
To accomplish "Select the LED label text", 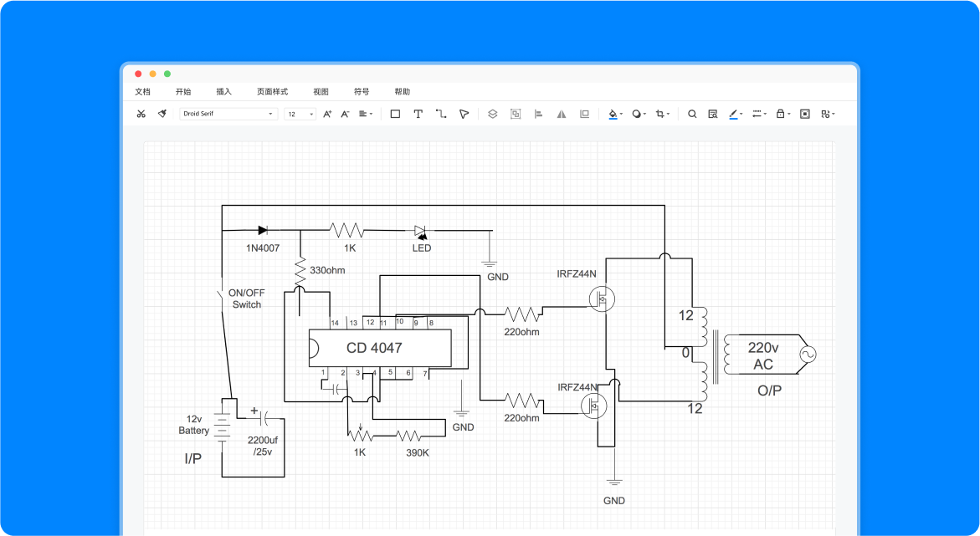I will [422, 248].
